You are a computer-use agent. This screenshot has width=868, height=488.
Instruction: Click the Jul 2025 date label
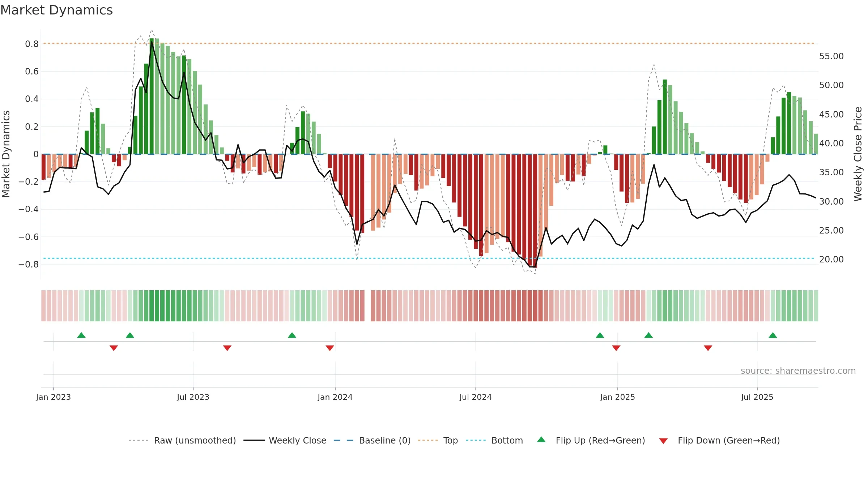pyautogui.click(x=757, y=397)
